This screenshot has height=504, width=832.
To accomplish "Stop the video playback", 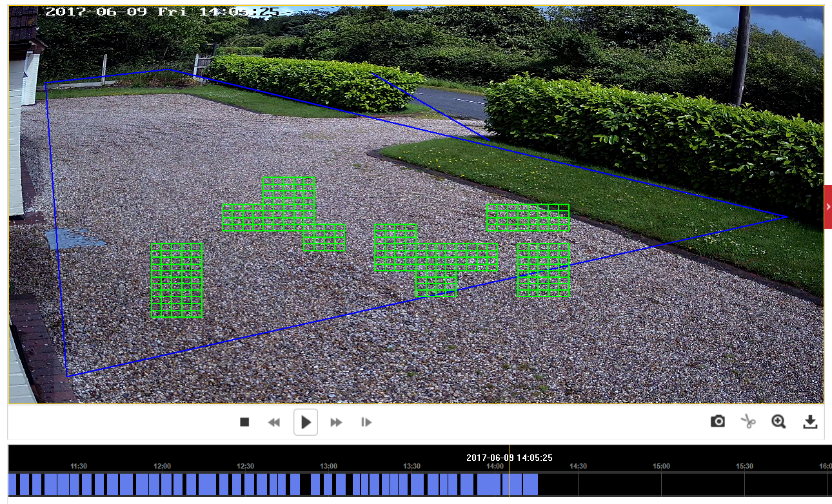I will pyautogui.click(x=244, y=422).
